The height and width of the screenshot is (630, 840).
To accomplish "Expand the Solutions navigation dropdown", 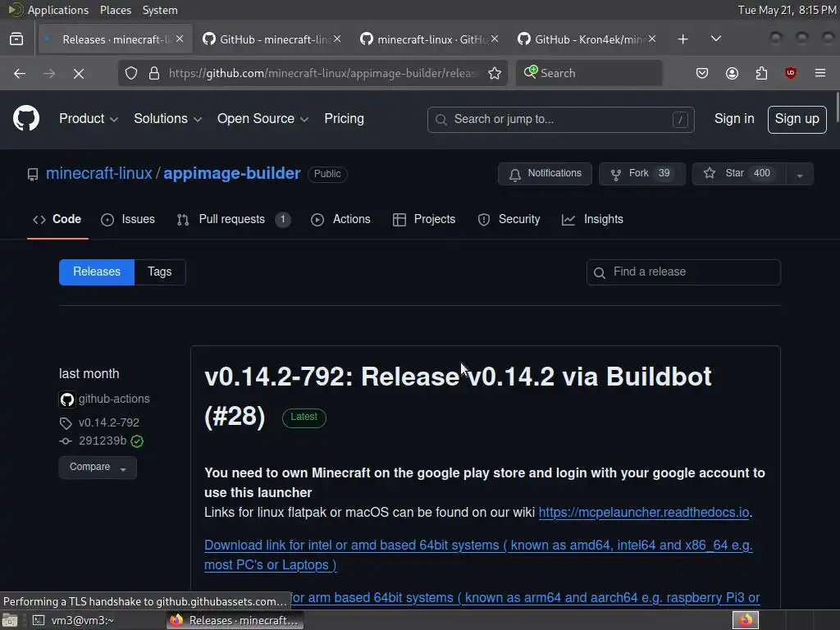I will 167,118.
